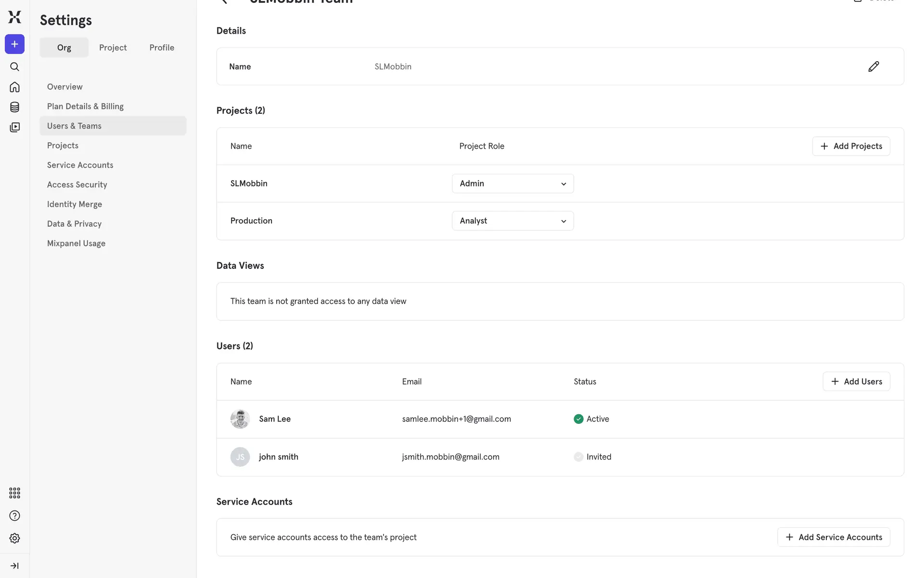924x578 pixels.
Task: Go to home via house icon
Action: [14, 87]
